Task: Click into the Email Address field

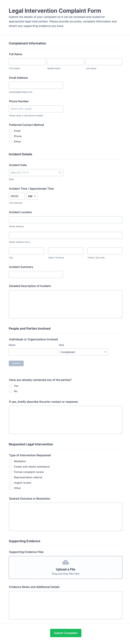Action: point(36,85)
